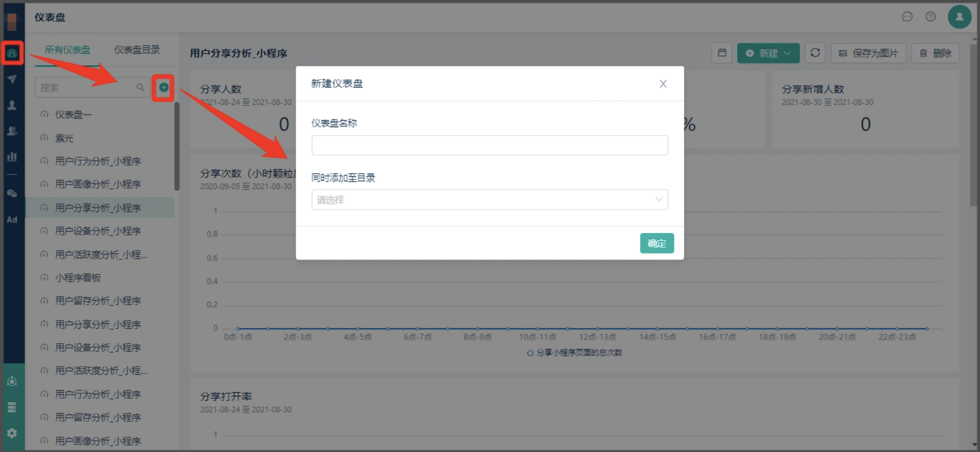980x452 pixels.
Task: Click the calendar date icon button
Action: click(x=722, y=53)
